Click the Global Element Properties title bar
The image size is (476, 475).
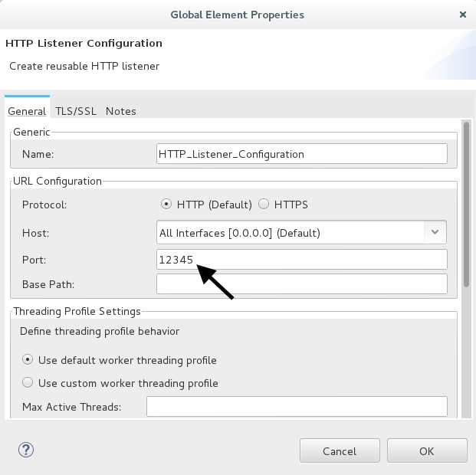coord(237,15)
